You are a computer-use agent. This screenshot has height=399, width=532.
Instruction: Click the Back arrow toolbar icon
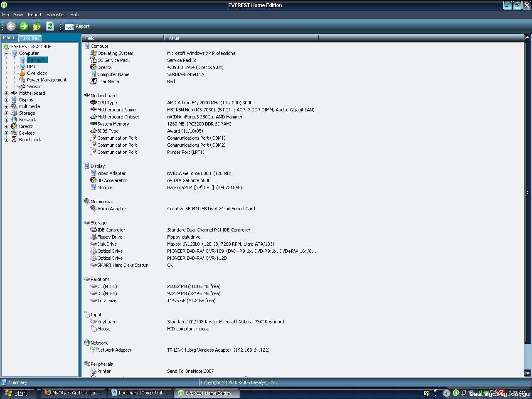coord(11,26)
